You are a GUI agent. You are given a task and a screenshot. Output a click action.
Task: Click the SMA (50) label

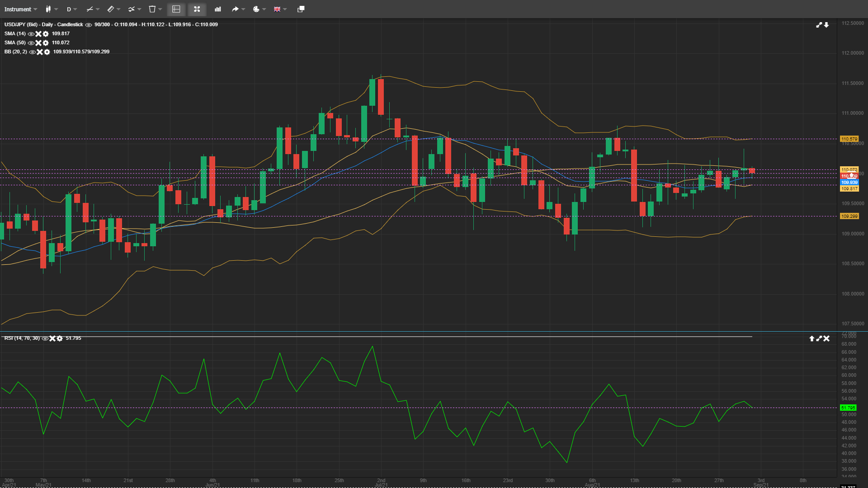(x=15, y=42)
